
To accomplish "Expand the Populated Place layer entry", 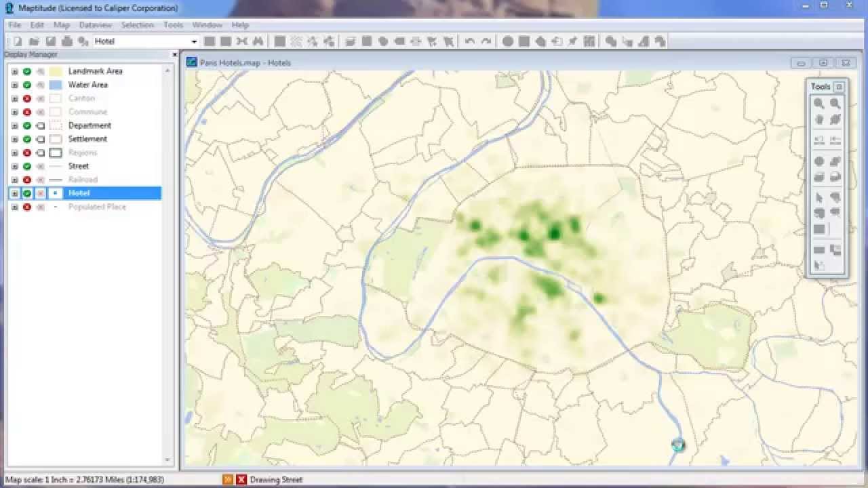I will coord(15,207).
